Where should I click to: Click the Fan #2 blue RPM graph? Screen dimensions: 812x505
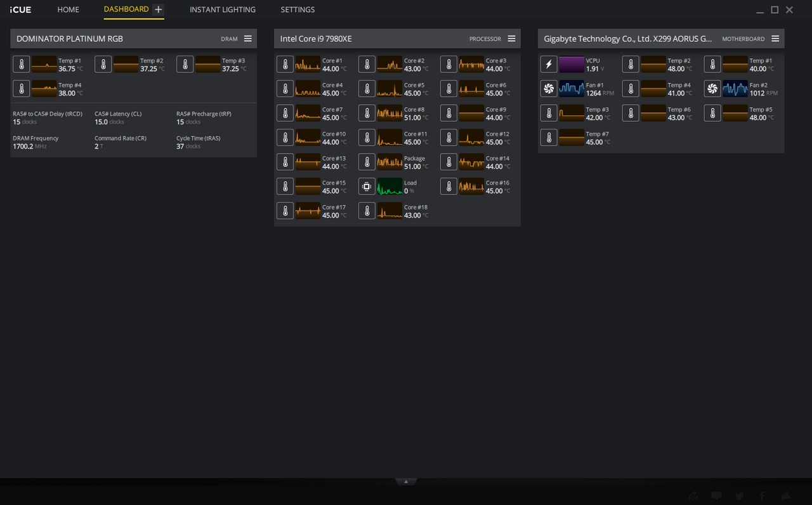pyautogui.click(x=735, y=89)
